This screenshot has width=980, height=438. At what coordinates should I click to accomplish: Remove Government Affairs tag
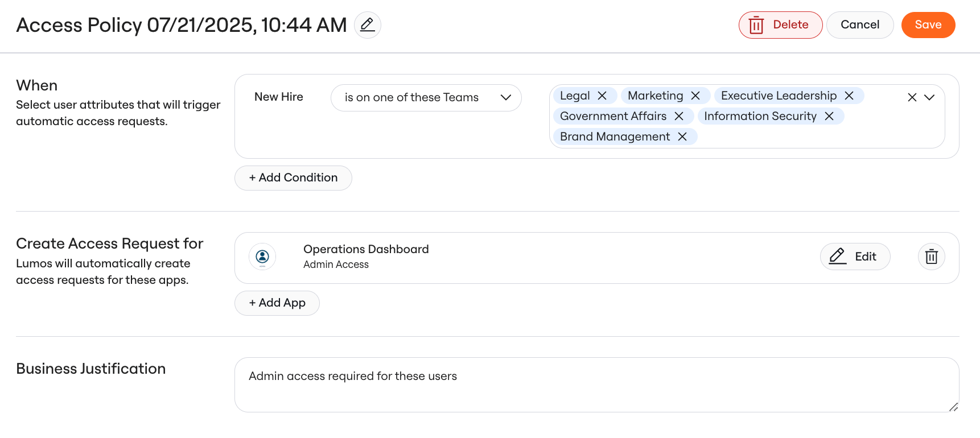679,116
